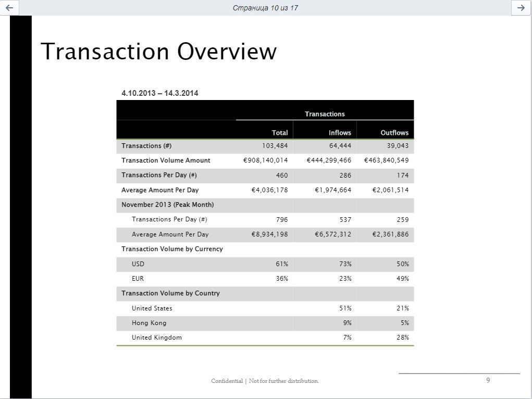
Task: Click peak month inflow amount €6,572,312
Action: tap(333, 234)
